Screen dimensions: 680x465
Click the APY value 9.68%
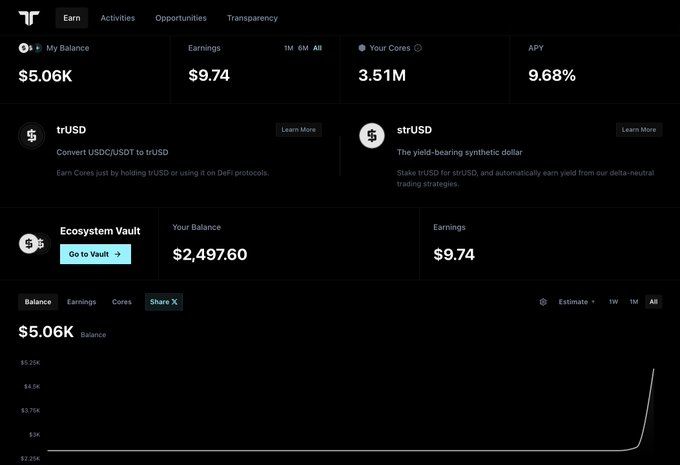coord(552,75)
